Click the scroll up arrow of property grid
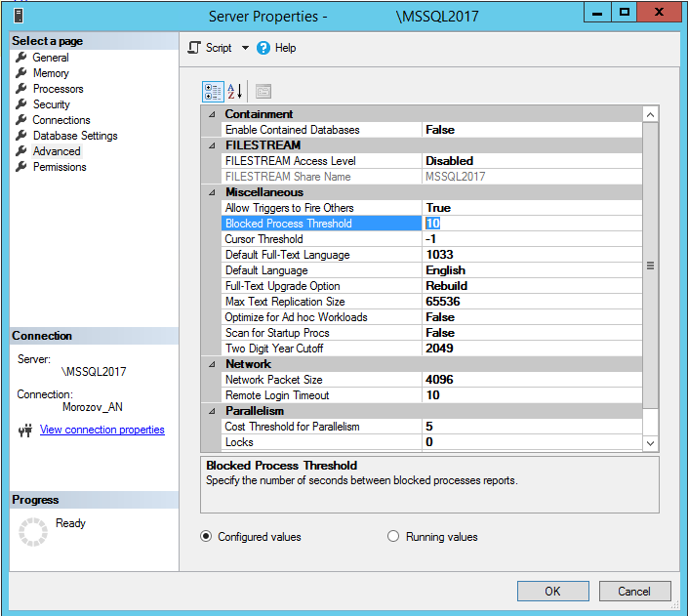The height and width of the screenshot is (616, 688). point(650,114)
